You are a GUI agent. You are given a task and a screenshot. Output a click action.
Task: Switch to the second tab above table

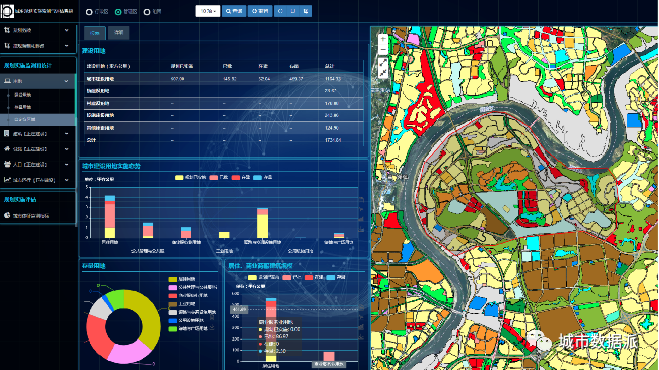point(119,33)
